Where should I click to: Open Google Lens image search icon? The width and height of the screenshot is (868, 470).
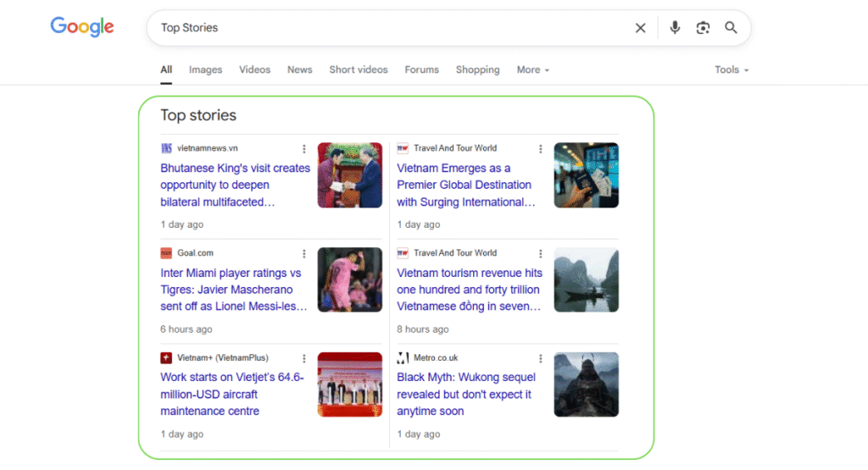(x=703, y=28)
